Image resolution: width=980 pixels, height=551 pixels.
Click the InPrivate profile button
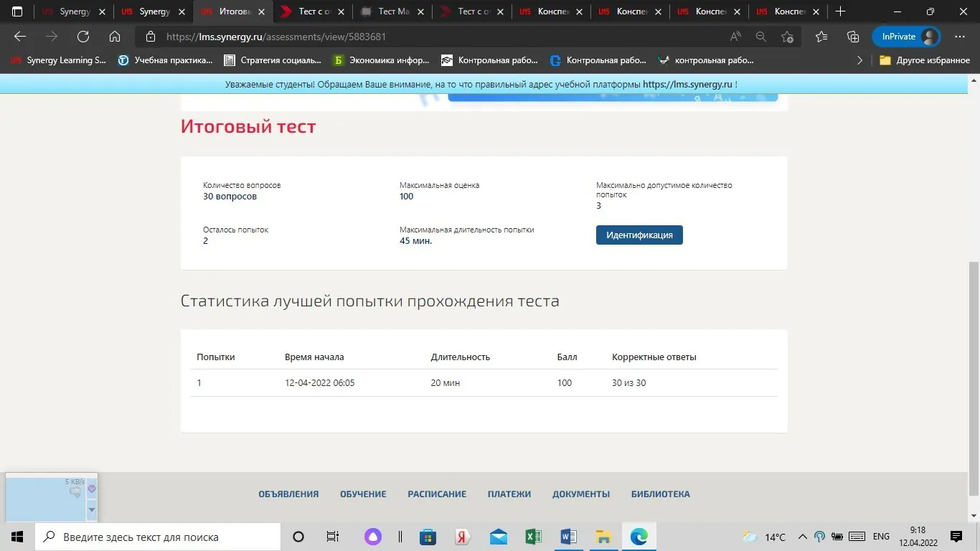(906, 37)
